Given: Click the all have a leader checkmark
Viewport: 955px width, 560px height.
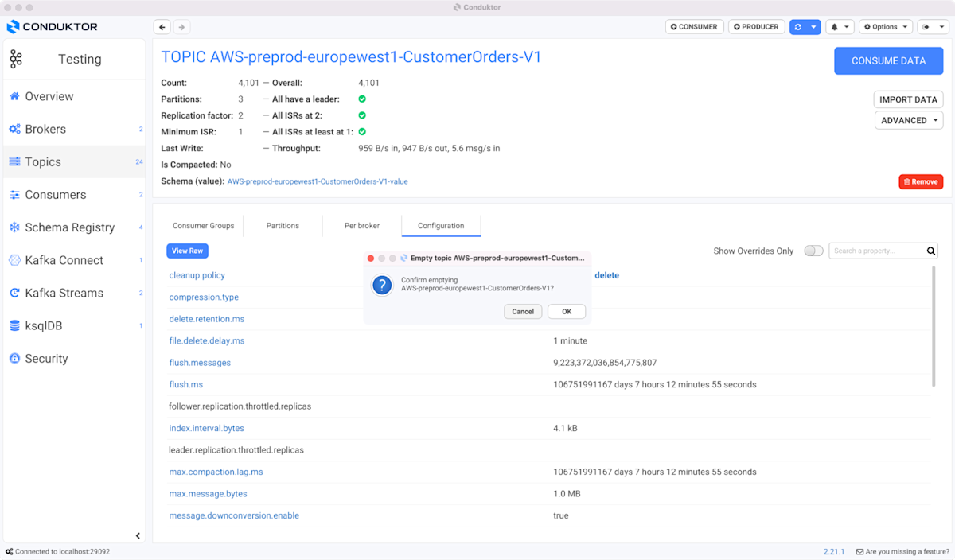Looking at the screenshot, I should [x=362, y=99].
